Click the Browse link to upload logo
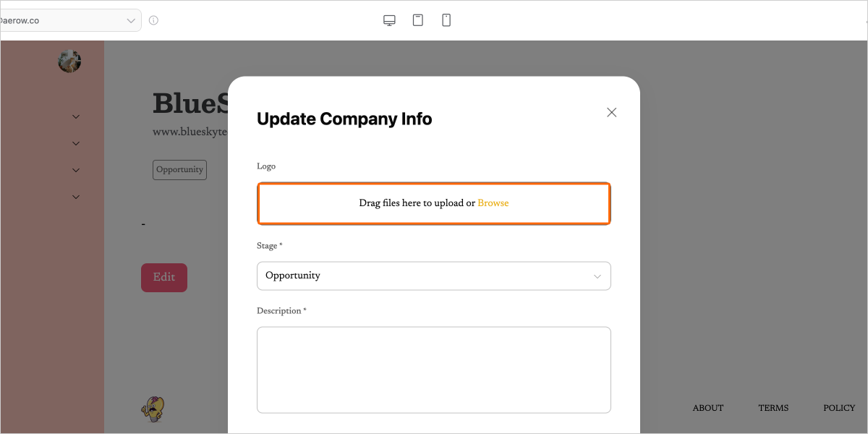This screenshot has width=868, height=434. 493,203
